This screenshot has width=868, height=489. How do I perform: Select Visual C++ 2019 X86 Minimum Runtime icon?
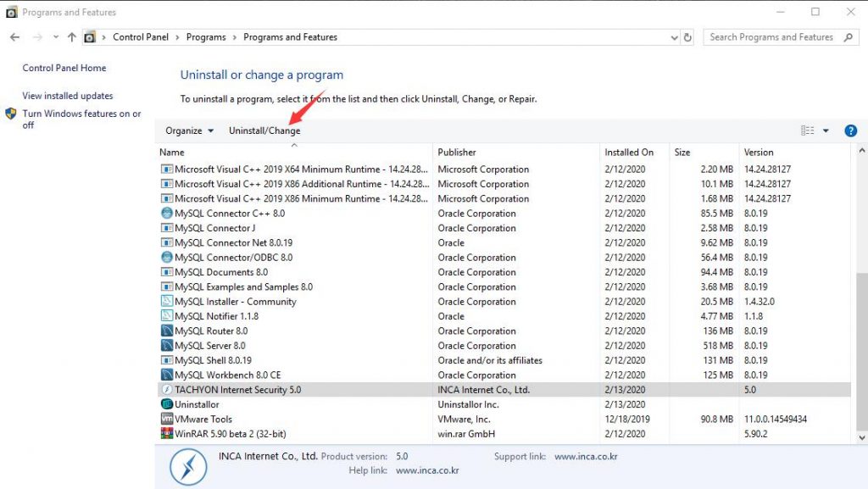[x=167, y=198]
